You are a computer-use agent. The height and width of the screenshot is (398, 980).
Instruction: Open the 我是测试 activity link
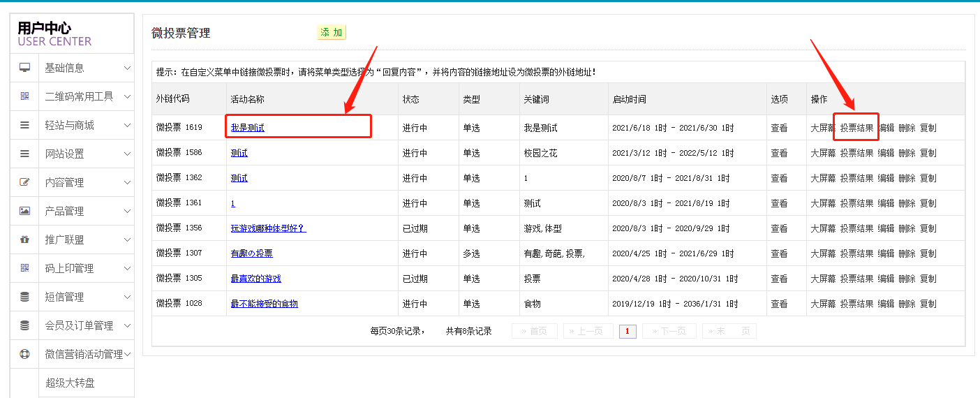click(x=248, y=128)
